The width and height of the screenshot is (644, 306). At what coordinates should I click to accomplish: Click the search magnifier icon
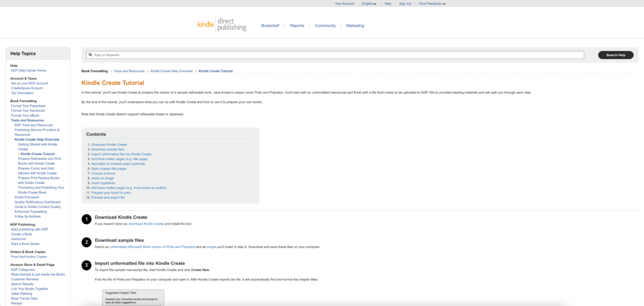pos(90,55)
